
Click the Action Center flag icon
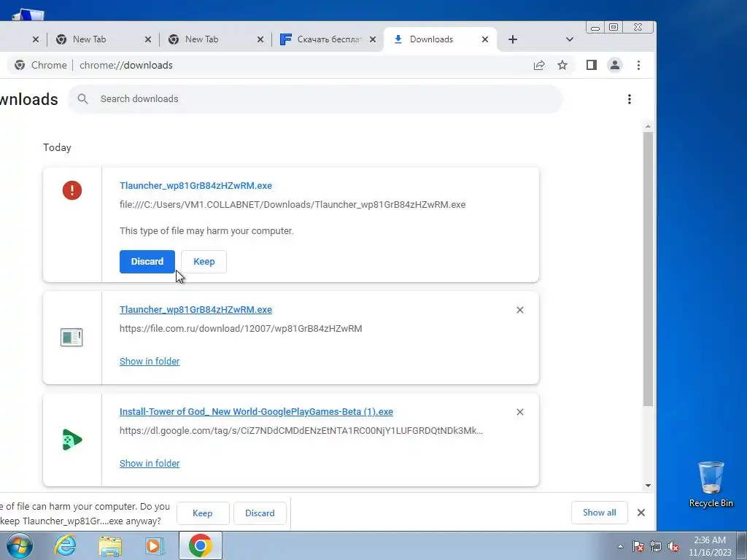point(638,547)
